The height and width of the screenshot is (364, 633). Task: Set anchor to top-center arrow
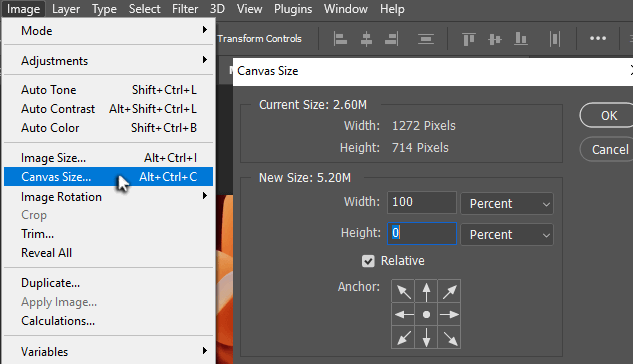pos(426,291)
